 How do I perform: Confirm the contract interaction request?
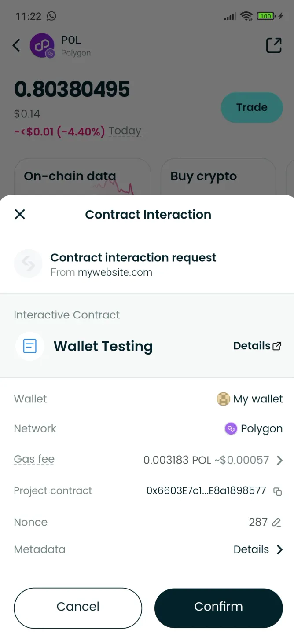pyautogui.click(x=218, y=607)
